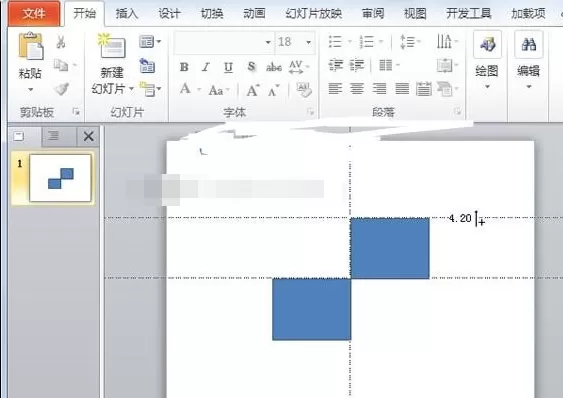Viewport: 563px width, 398px height.
Task: Open the Aa change case menu
Action: [x=218, y=90]
